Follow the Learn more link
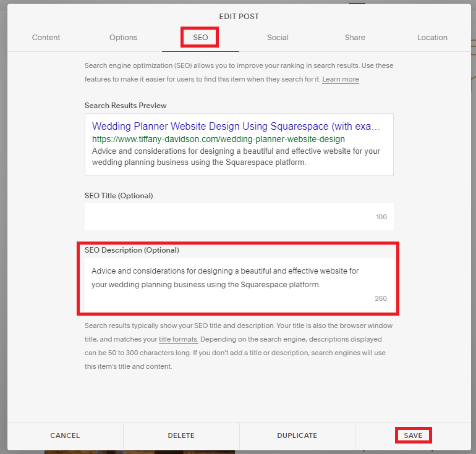This screenshot has width=476, height=454. click(341, 80)
